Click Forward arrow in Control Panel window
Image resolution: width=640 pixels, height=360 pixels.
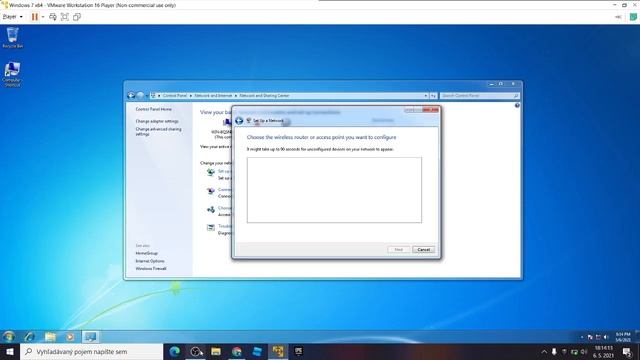tap(140, 96)
